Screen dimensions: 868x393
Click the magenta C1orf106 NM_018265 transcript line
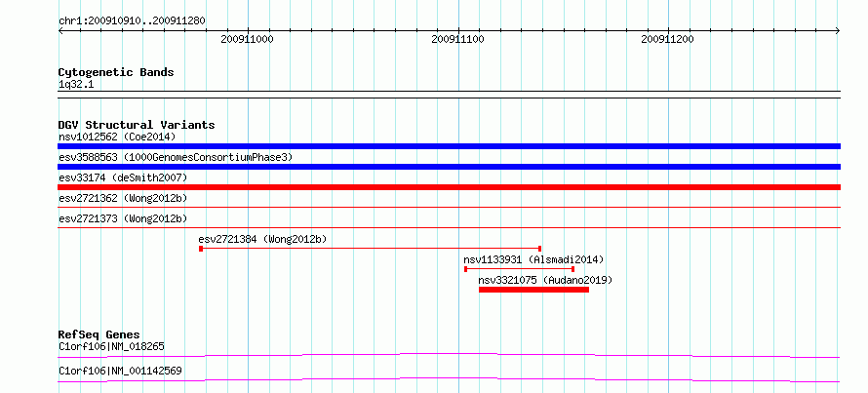[450, 355]
